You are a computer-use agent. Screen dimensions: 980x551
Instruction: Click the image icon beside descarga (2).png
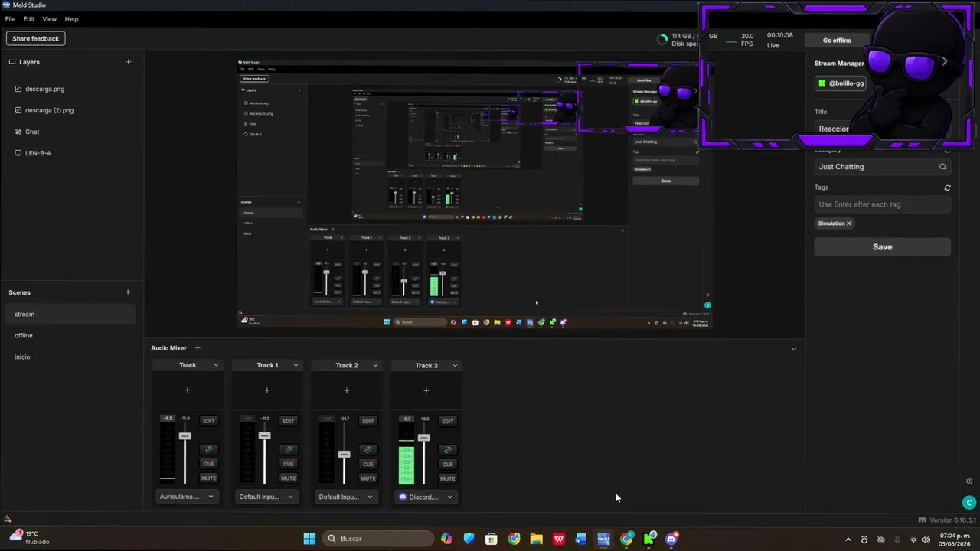pyautogui.click(x=18, y=110)
